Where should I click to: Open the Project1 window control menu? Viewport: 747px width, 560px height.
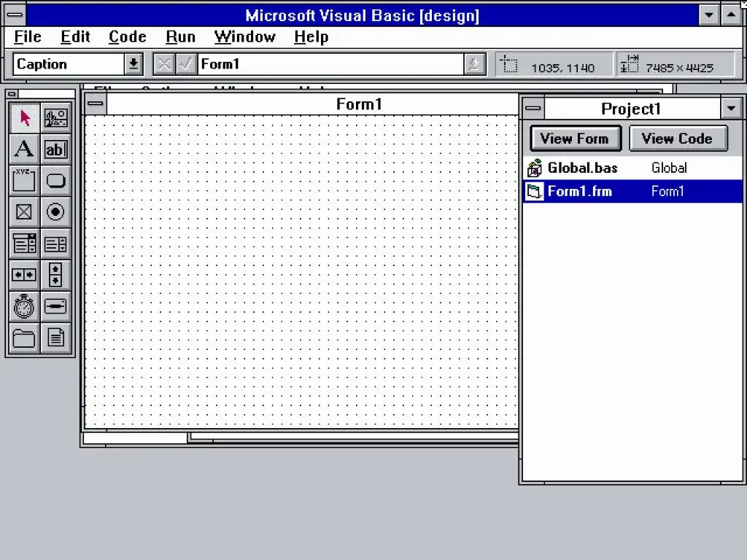pos(533,109)
